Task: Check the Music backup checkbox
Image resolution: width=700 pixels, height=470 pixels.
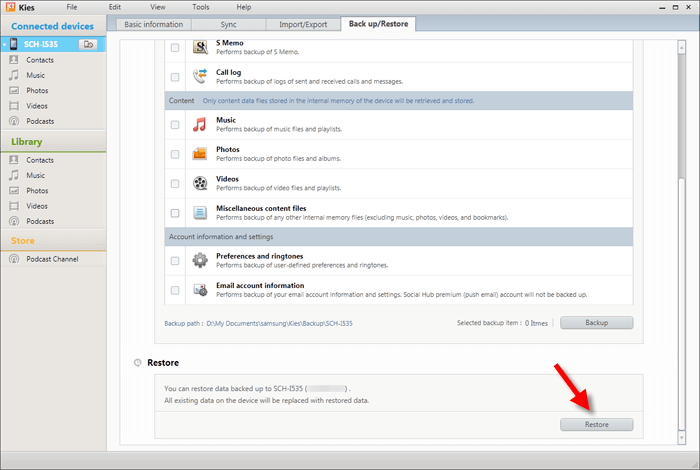Action: (175, 125)
